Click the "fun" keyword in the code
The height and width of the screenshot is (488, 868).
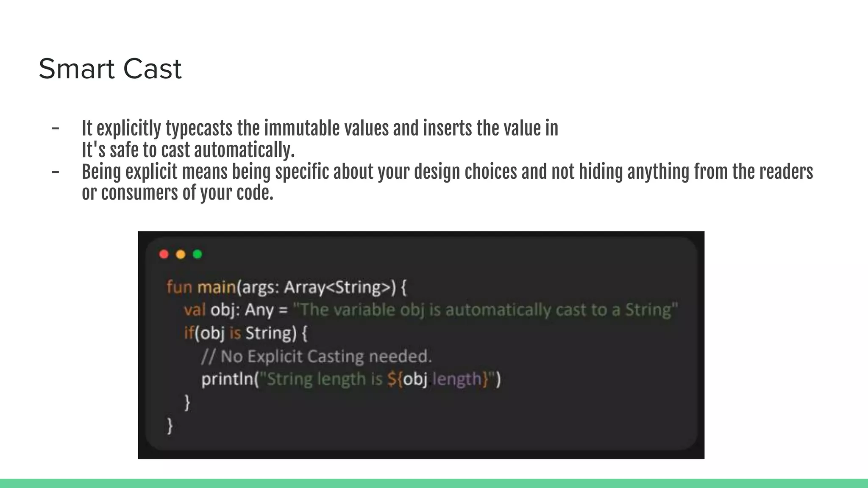coord(179,287)
